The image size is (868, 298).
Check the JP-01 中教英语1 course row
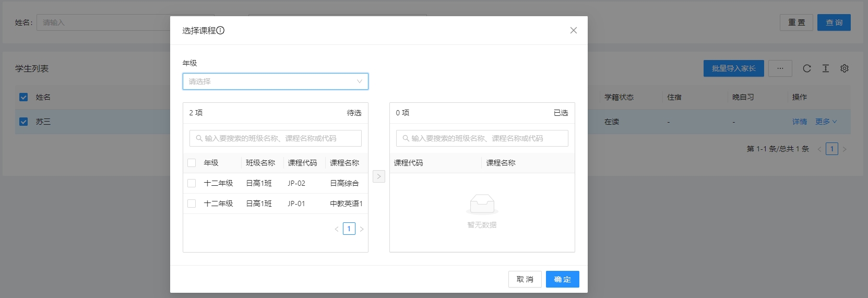(x=192, y=204)
